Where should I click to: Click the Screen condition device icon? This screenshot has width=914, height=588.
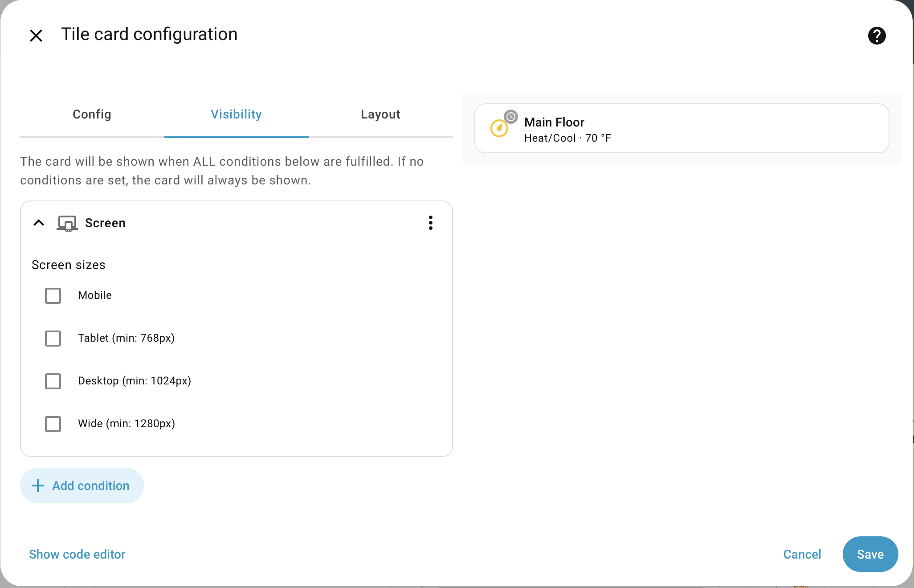coord(67,223)
